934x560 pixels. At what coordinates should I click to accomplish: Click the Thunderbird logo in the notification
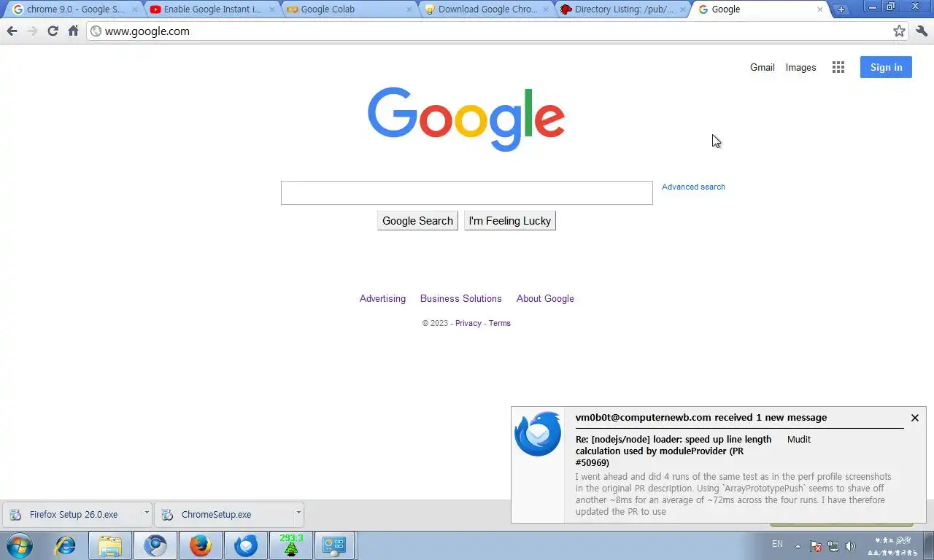click(x=538, y=434)
